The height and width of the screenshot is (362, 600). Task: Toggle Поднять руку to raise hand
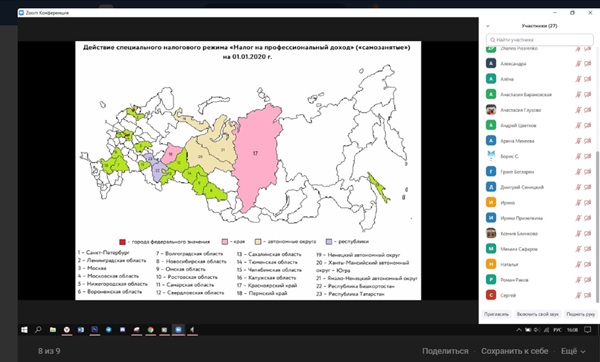pos(580,314)
